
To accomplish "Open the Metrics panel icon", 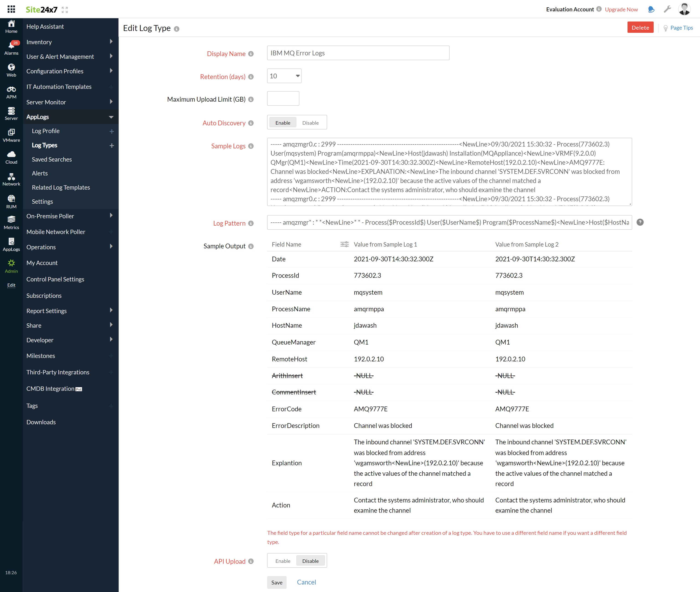I will (11, 222).
